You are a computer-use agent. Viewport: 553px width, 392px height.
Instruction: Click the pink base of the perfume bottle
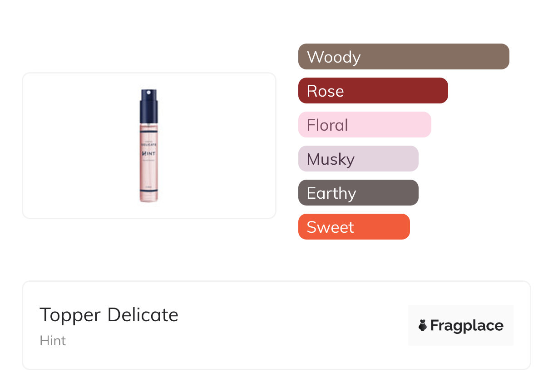coord(149,198)
